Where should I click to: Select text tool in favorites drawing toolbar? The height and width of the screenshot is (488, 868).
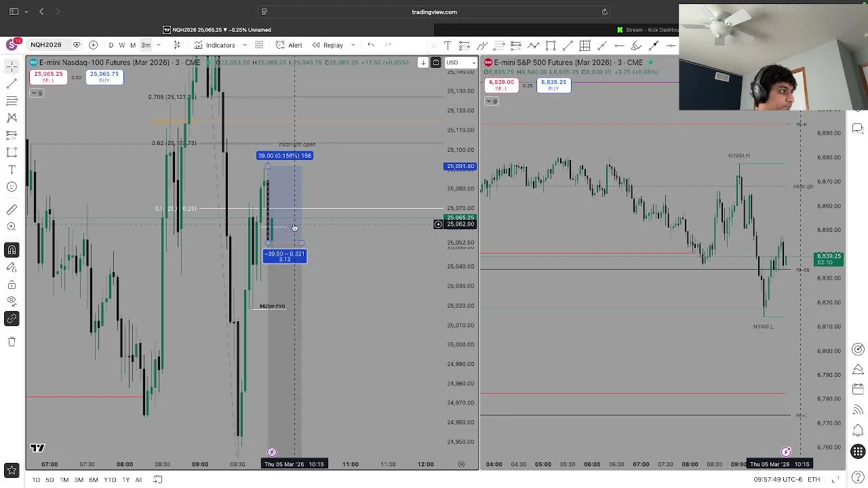(x=448, y=45)
